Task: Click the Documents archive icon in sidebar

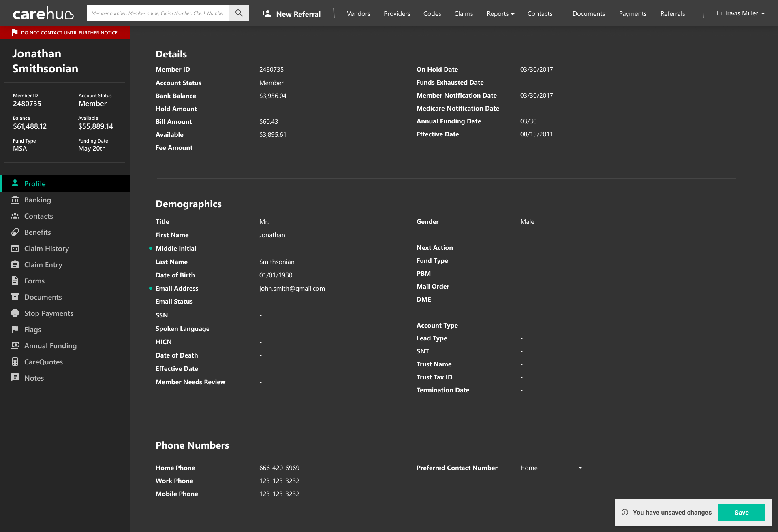Action: [15, 297]
